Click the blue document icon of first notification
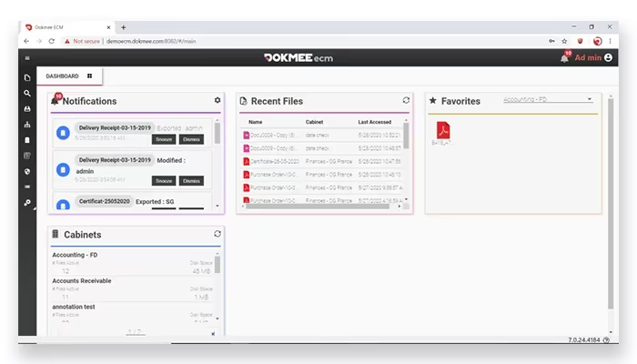Screen dimensions: 637x364 (x=63, y=133)
